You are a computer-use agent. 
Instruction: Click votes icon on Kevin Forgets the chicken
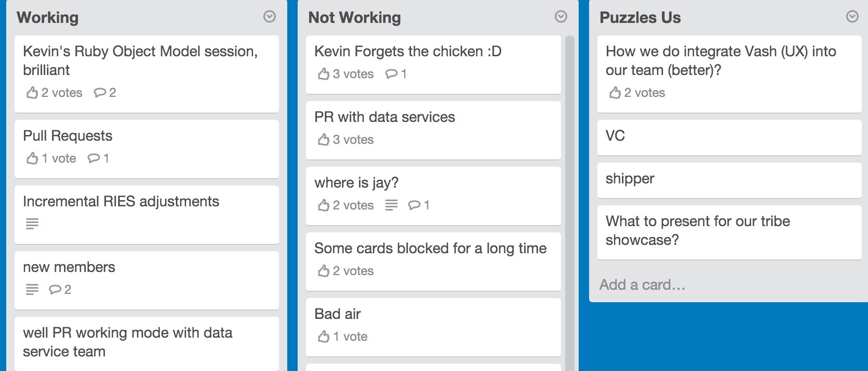point(324,74)
